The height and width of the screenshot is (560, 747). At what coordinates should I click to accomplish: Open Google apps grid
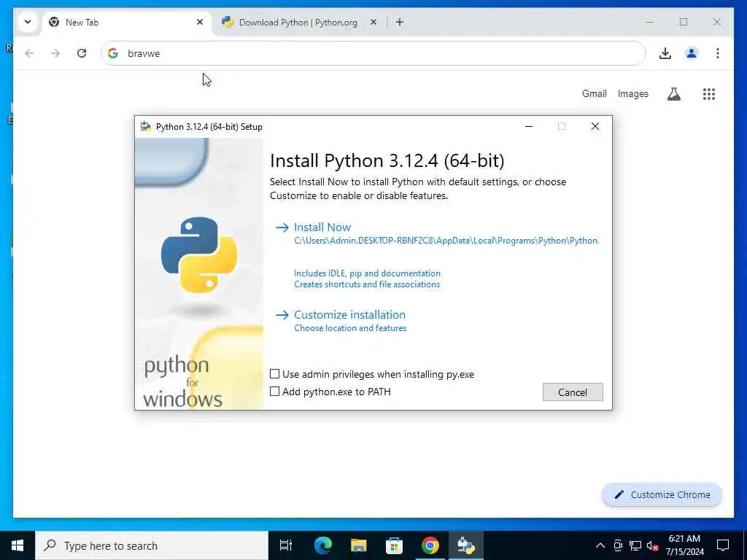(x=709, y=94)
